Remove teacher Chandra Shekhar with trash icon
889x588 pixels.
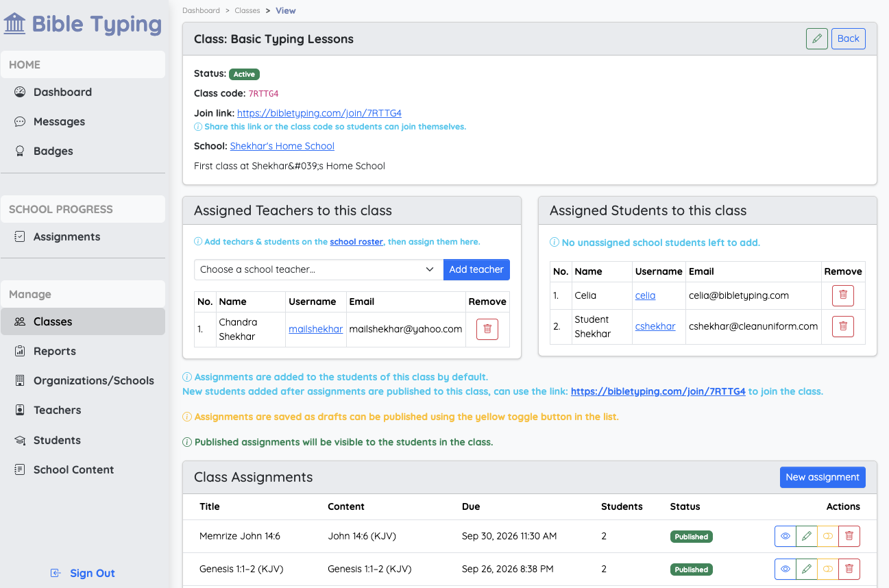pos(487,329)
